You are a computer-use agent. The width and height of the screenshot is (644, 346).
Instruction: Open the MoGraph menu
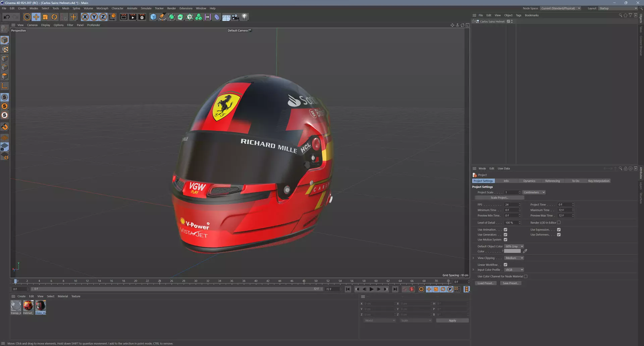point(102,8)
